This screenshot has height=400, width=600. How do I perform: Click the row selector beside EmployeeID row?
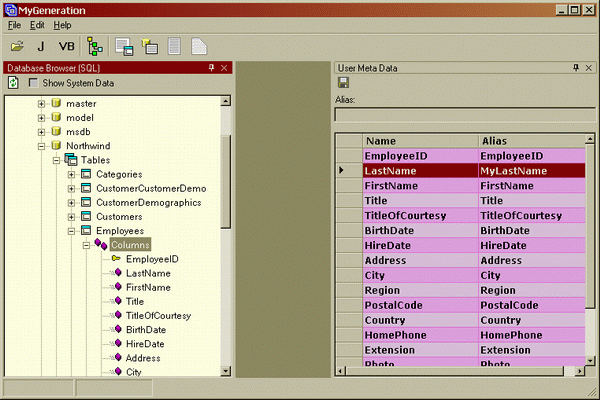tap(349, 156)
